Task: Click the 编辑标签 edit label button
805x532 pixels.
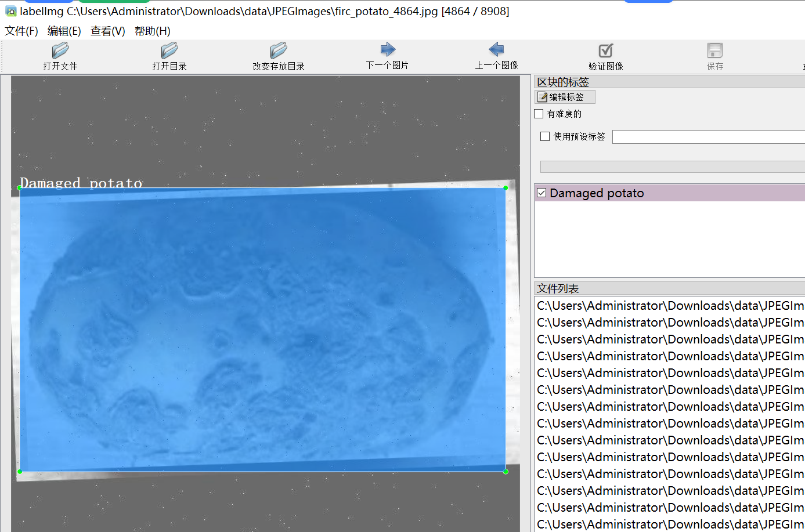Action: [x=565, y=97]
